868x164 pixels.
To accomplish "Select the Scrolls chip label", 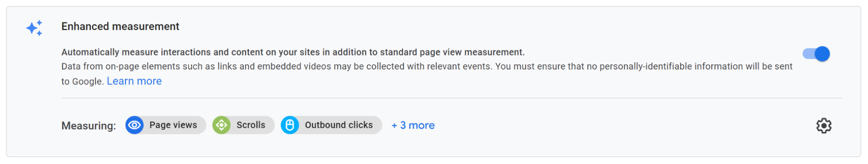I will pyautogui.click(x=251, y=125).
